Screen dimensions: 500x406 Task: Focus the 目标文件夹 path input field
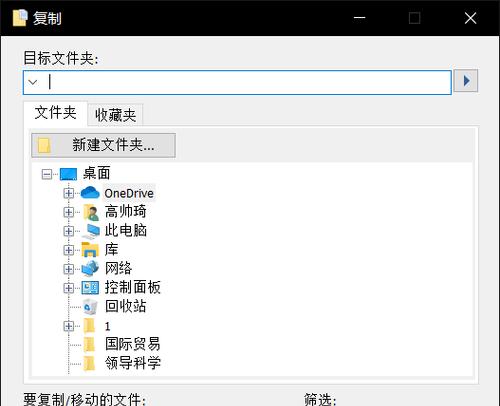click(237, 82)
